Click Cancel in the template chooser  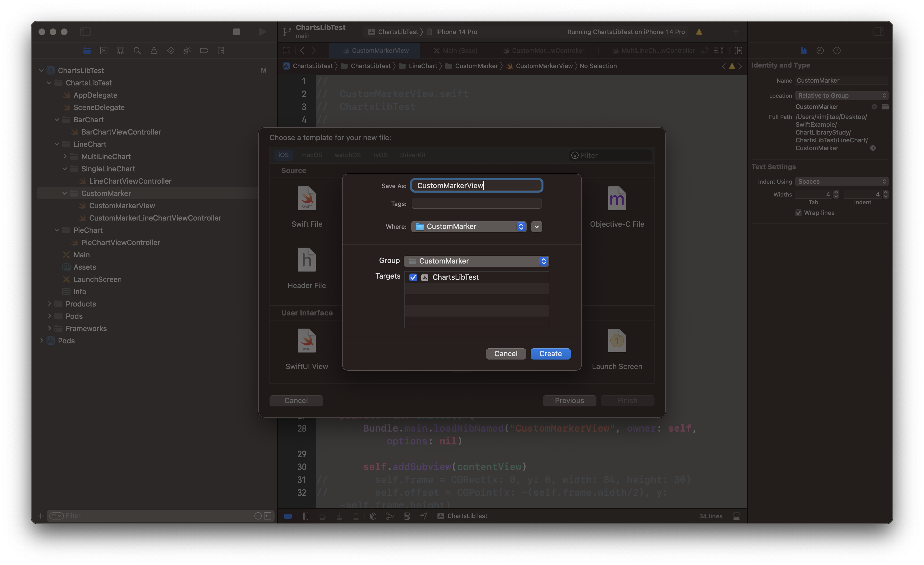click(x=296, y=401)
